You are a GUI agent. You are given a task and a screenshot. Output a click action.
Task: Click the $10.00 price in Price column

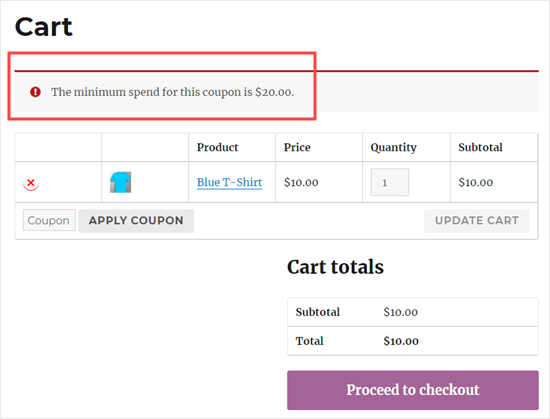click(301, 182)
